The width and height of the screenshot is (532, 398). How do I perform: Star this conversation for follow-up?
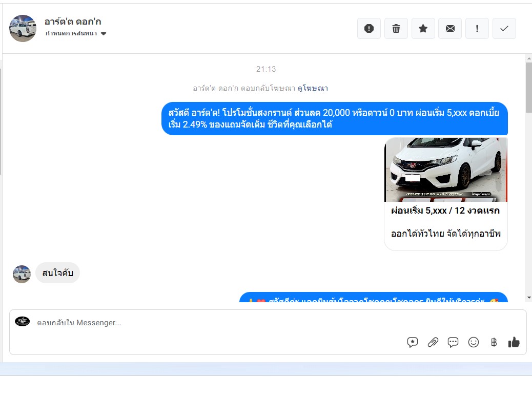[x=423, y=29]
